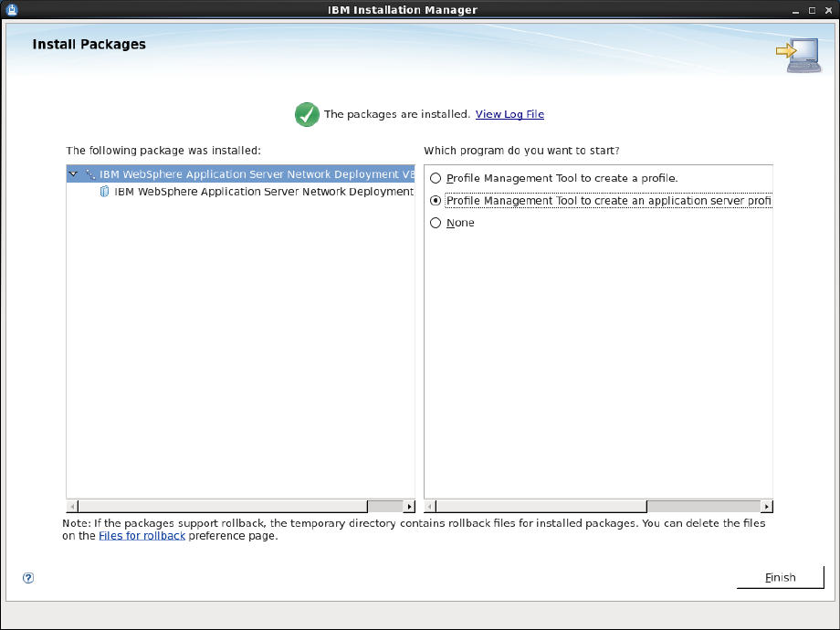
Task: Select Profile Management Tool to create a profile
Action: click(436, 178)
